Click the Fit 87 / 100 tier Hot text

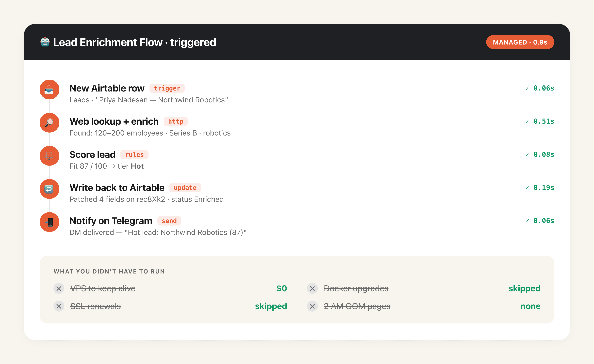click(106, 166)
